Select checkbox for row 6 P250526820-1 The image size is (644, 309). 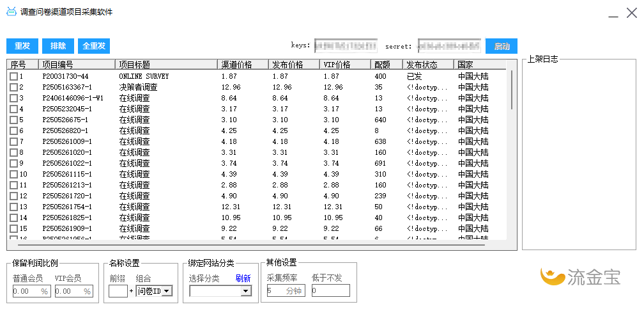[14, 131]
